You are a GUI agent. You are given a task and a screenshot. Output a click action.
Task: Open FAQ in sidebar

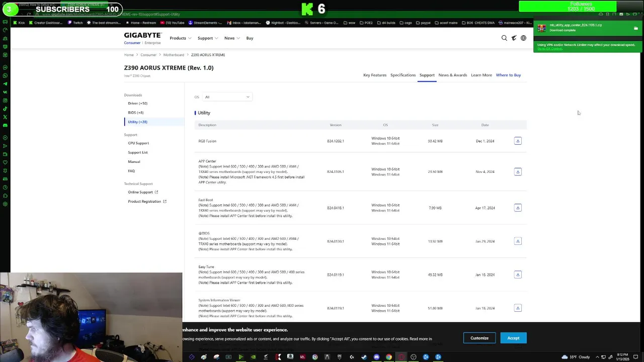click(131, 171)
